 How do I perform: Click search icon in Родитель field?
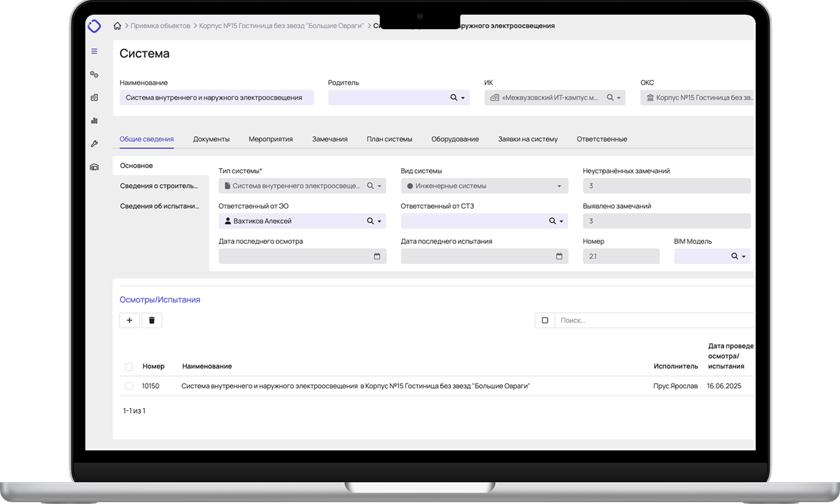454,97
